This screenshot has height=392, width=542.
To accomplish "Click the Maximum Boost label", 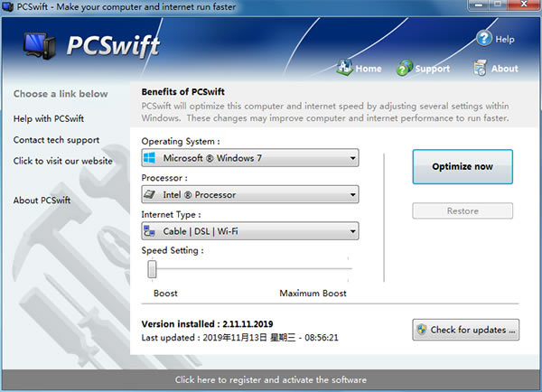I will [x=313, y=294].
